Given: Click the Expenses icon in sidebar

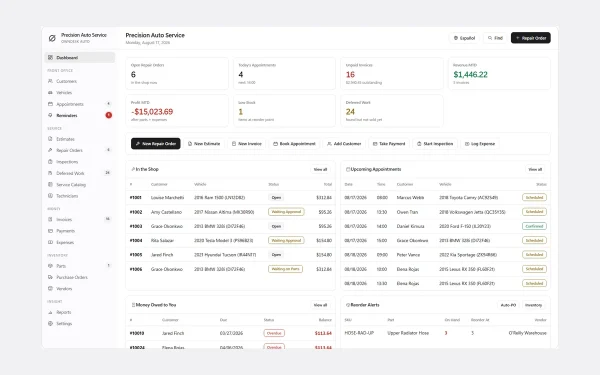Looking at the screenshot, I should tap(50, 242).
